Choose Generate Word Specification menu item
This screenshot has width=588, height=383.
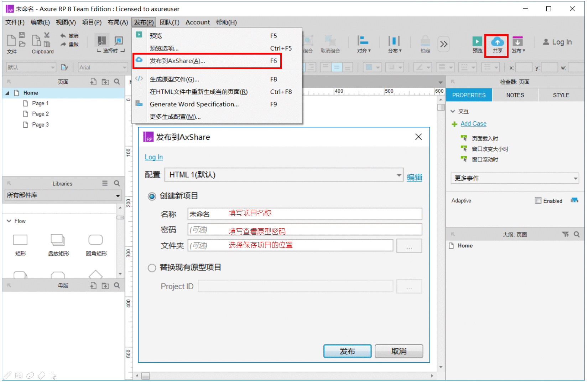[x=217, y=104]
